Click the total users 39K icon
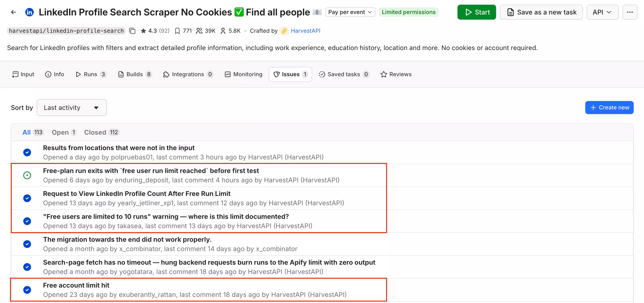 [x=199, y=31]
